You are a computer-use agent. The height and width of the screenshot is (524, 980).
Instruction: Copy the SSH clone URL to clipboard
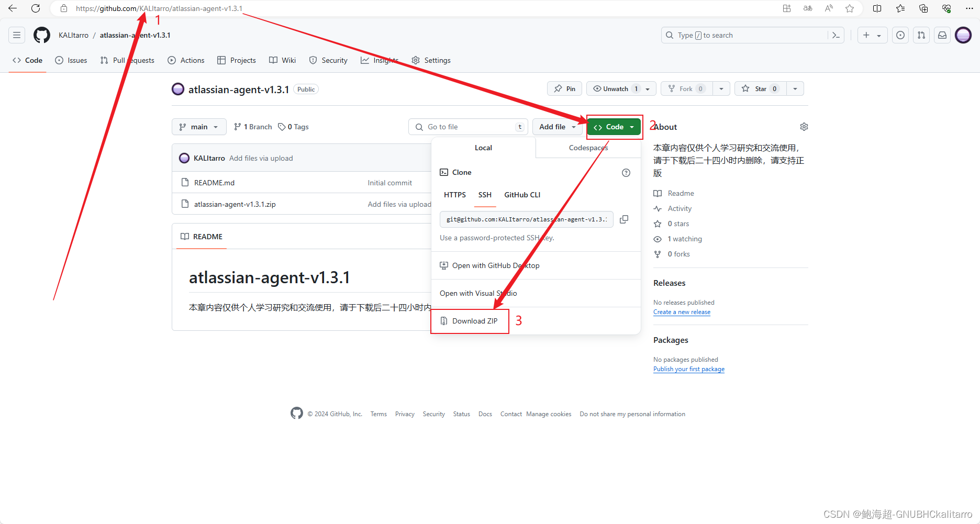624,219
